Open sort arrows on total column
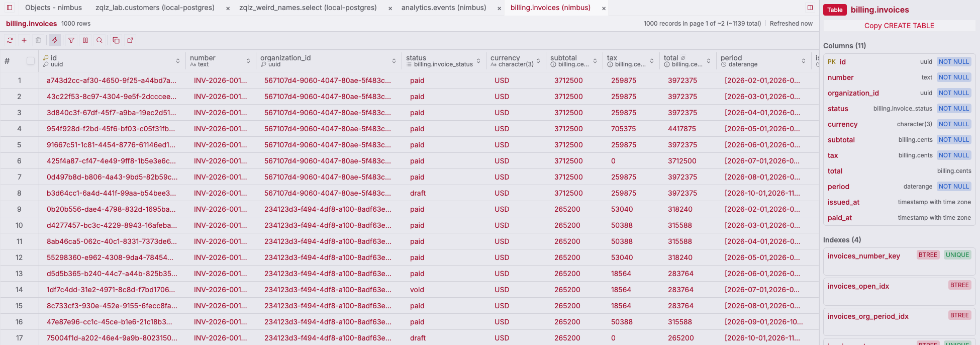This screenshot has width=980, height=345. coord(709,61)
